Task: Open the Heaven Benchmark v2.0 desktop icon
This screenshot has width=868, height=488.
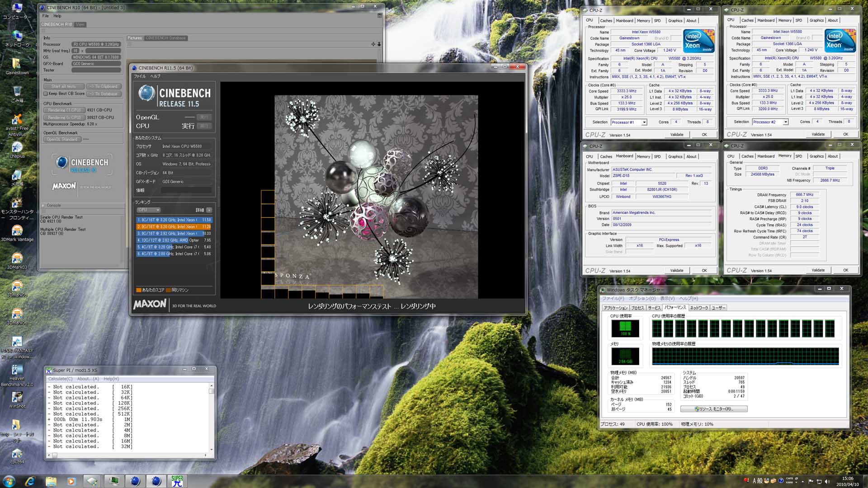Action: click(17, 370)
